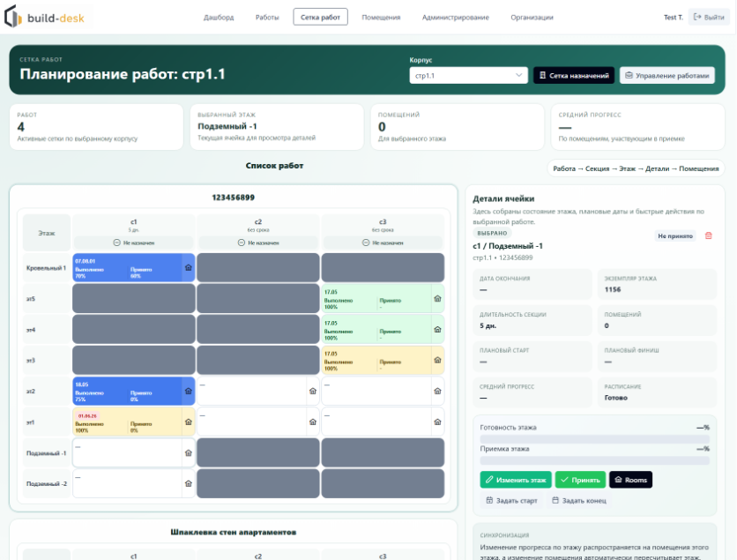Screen dimensions: 737x560
Task: Click the build-desk logo
Action: pos(45,17)
